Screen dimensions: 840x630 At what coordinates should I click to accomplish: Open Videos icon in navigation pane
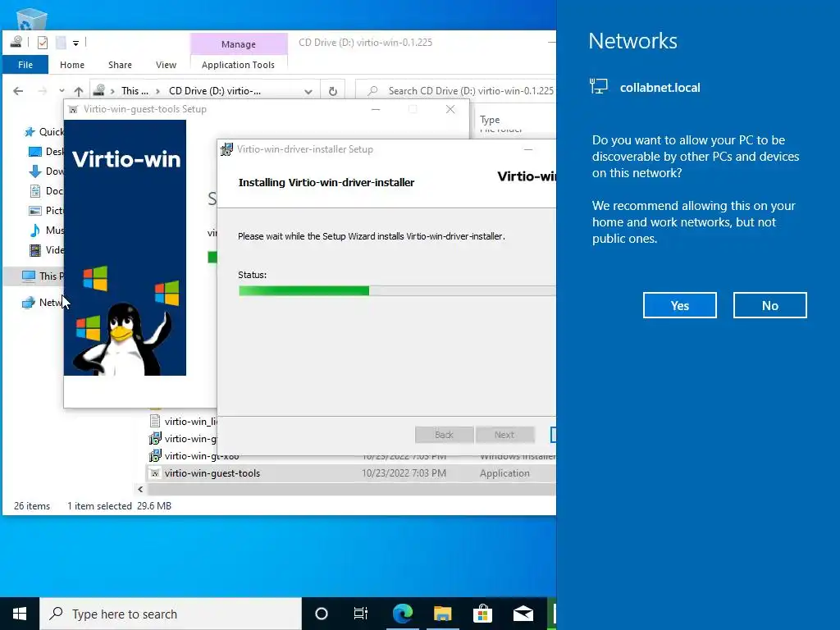click(x=35, y=250)
